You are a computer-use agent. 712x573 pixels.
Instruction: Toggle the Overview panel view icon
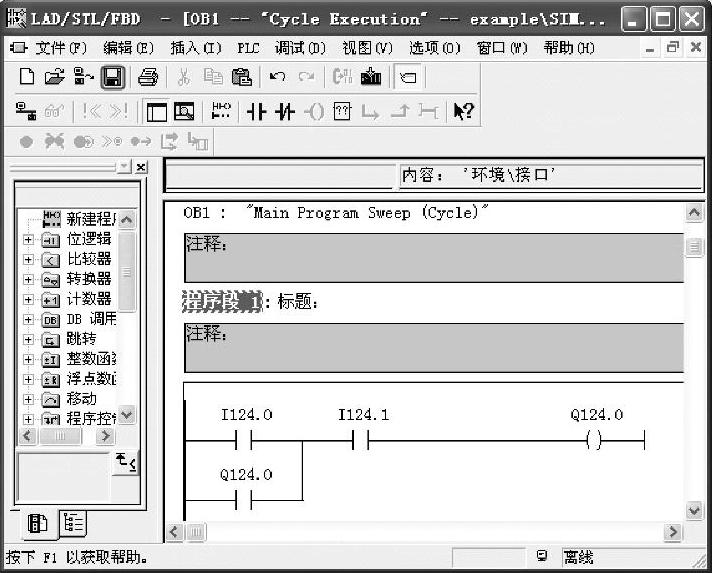tap(157, 112)
